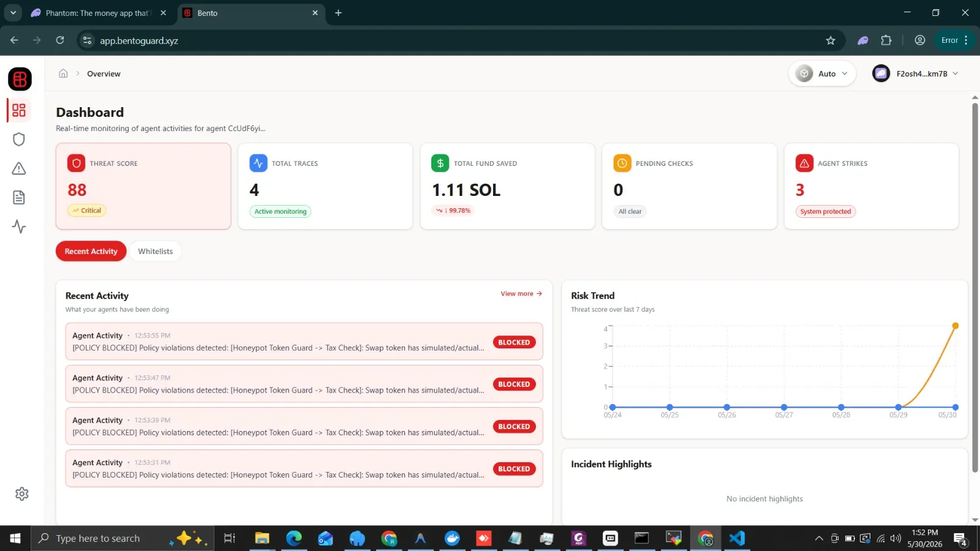
Task: Open Microsoft Edge from the taskbar
Action: (x=294, y=538)
